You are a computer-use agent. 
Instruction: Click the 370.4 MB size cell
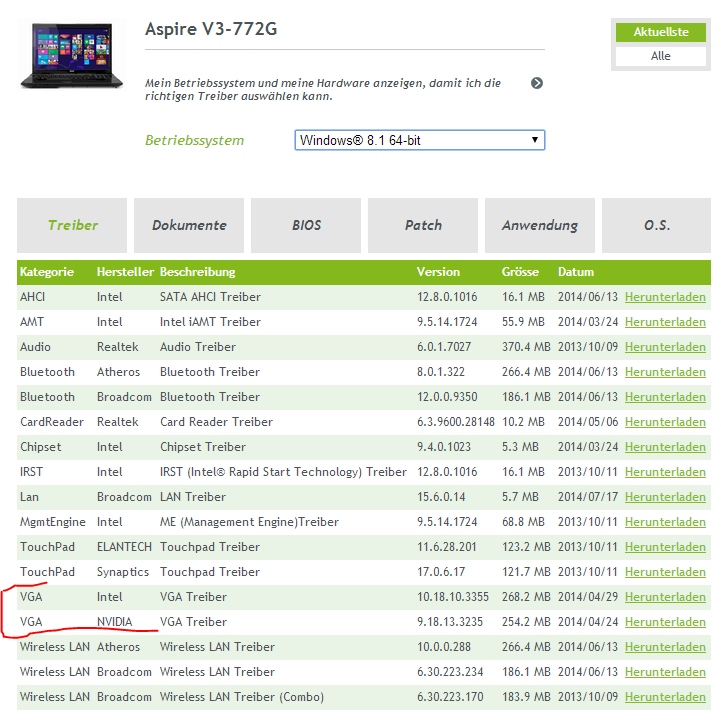(526, 347)
